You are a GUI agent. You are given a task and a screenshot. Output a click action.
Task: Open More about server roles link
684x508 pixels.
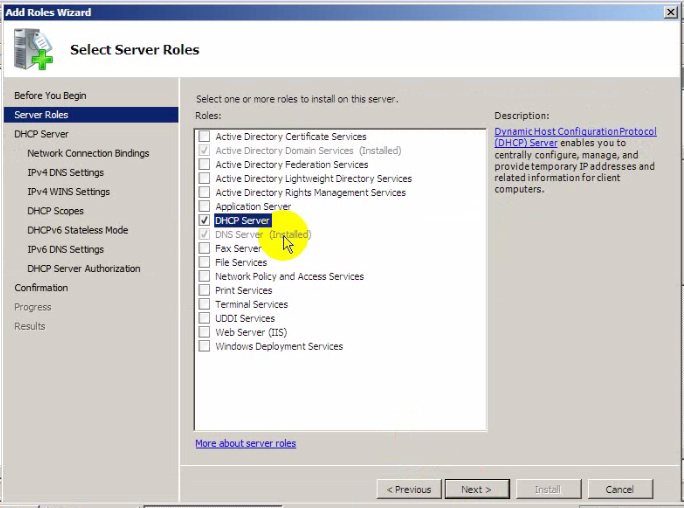point(246,443)
